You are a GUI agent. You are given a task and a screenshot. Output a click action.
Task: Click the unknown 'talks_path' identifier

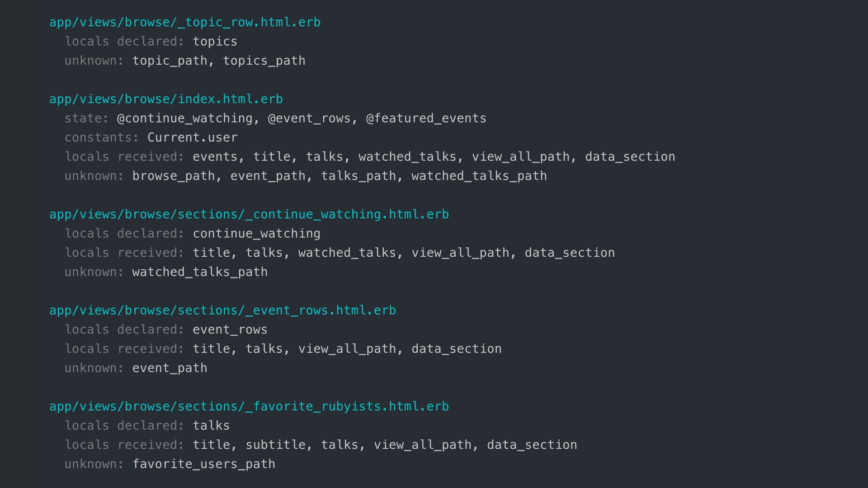pos(358,176)
